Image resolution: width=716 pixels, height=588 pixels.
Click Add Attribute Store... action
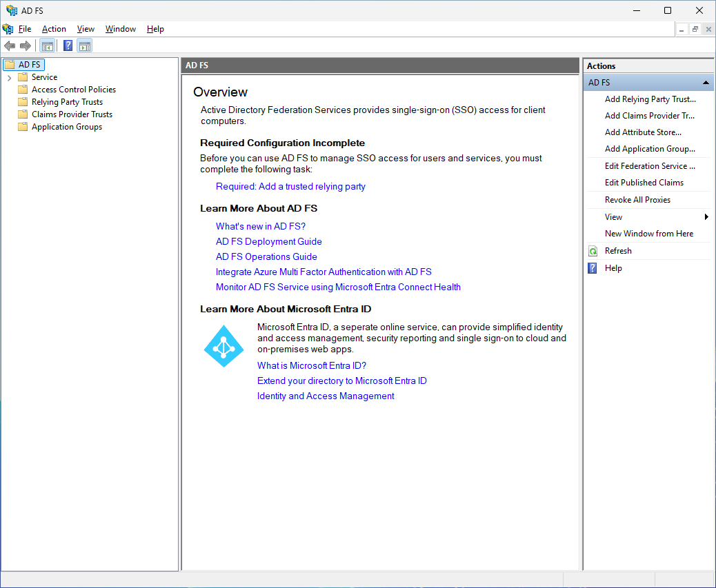pyautogui.click(x=643, y=132)
